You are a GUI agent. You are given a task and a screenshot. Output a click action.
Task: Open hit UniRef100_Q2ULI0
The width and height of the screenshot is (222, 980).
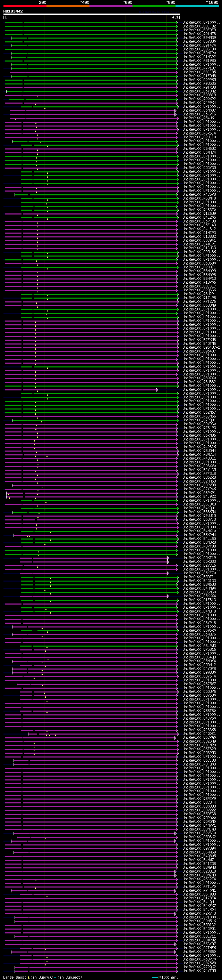199,137
